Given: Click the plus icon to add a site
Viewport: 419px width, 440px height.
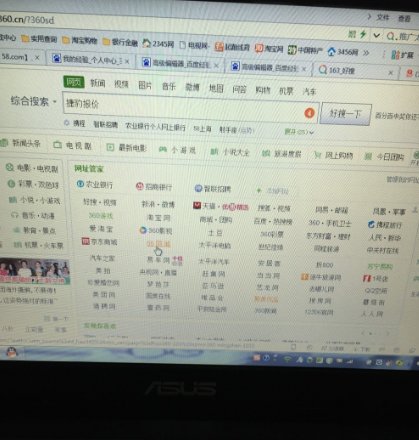Looking at the screenshot, I should 259,191.
